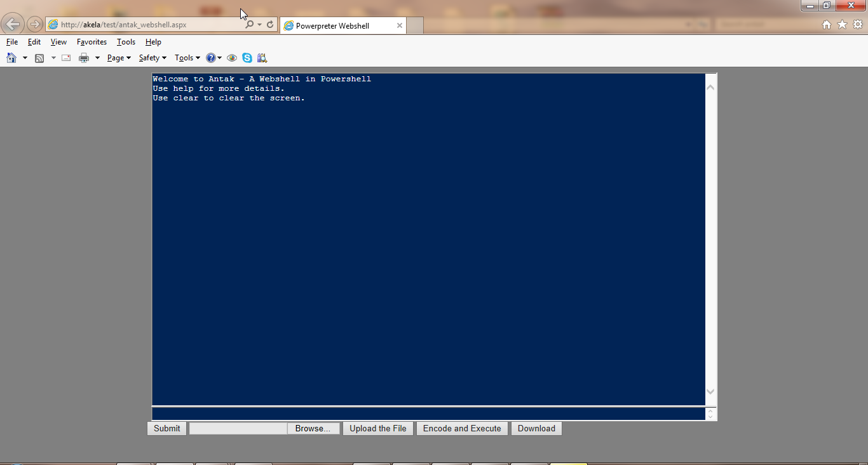The width and height of the screenshot is (868, 465).
Task: Open the address bar autocomplete dropdown arrow
Action: coord(259,25)
